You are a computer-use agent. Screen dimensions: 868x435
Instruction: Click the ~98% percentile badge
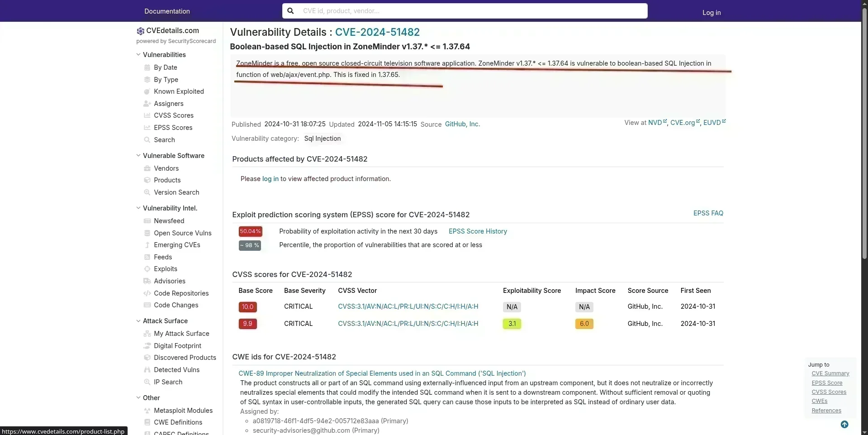tap(250, 245)
